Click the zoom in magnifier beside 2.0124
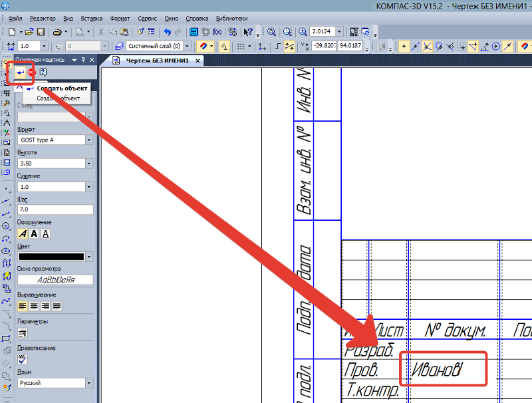Image resolution: width=532 pixels, height=403 pixels. [x=303, y=32]
